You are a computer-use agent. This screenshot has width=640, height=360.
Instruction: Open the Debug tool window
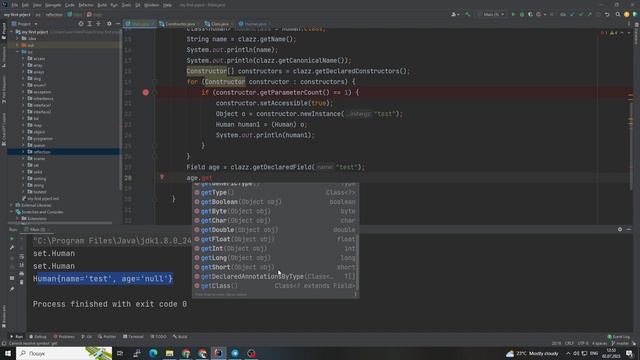coord(38,337)
